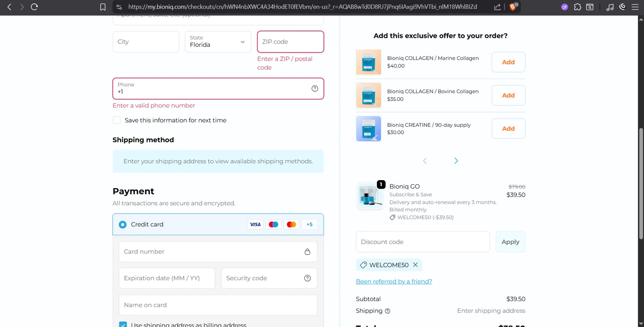Open the media control music-note icon

[610, 7]
